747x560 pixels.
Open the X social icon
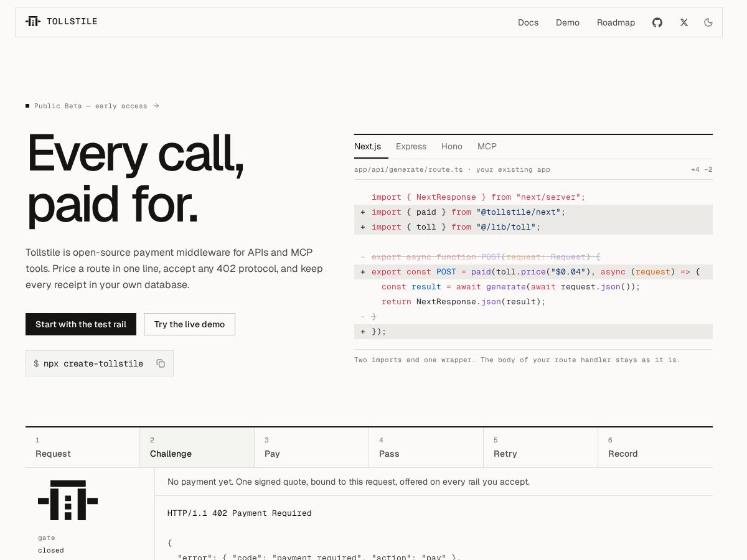(684, 22)
